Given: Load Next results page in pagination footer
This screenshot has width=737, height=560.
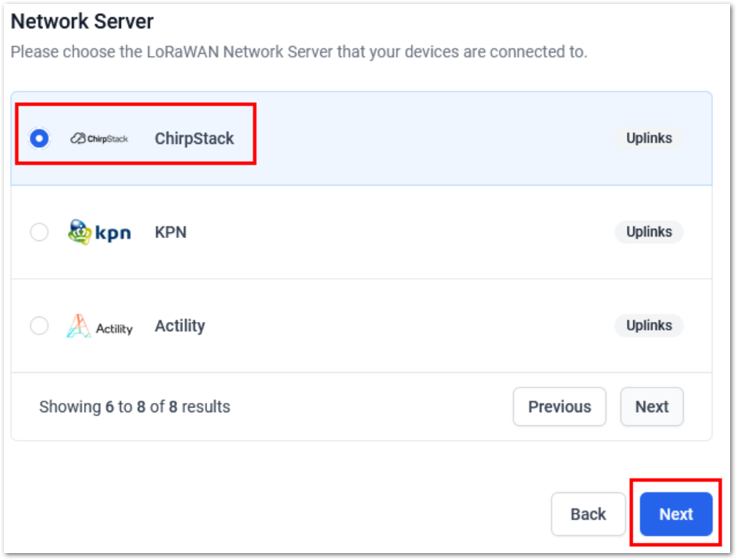Looking at the screenshot, I should [x=652, y=407].
